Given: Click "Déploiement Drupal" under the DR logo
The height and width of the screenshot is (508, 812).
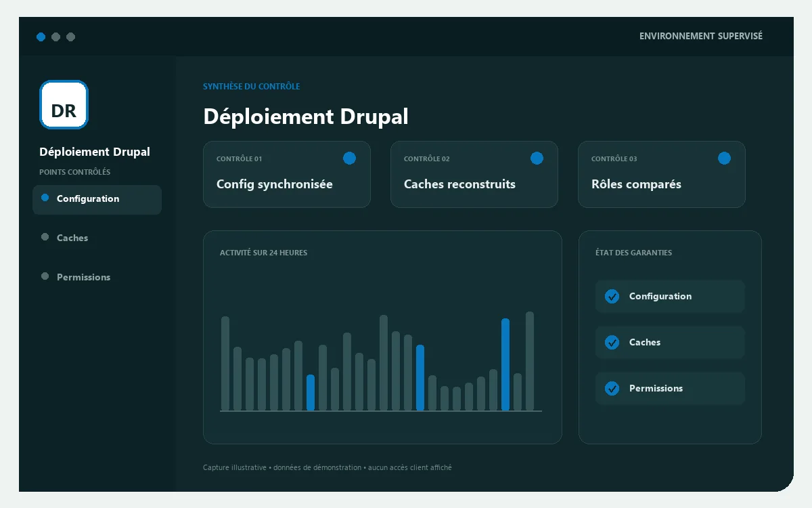Looking at the screenshot, I should [x=95, y=152].
